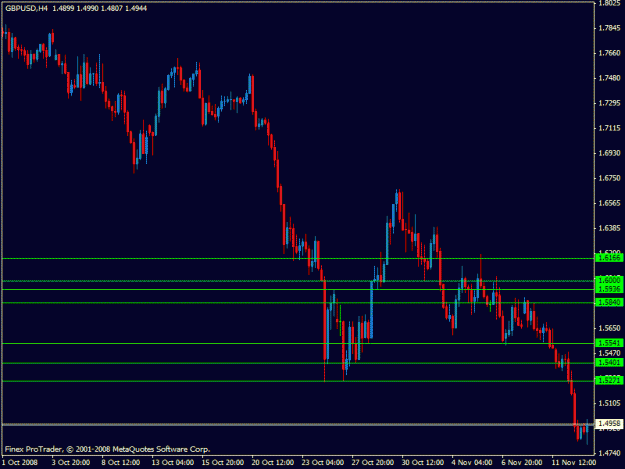Screen dimensions: 625x469
Task: Click the 3 Oct 20:00 time label
Action: (71, 462)
